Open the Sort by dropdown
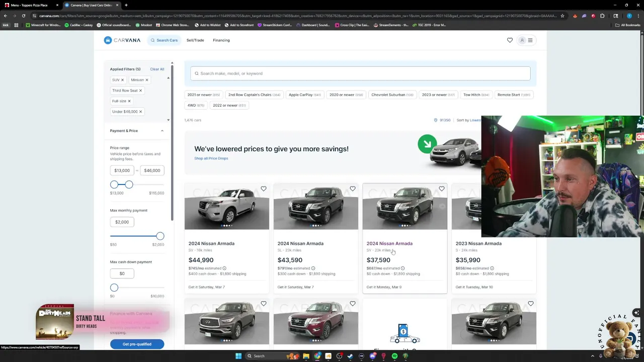Image resolution: width=644 pixels, height=362 pixels. point(469,120)
